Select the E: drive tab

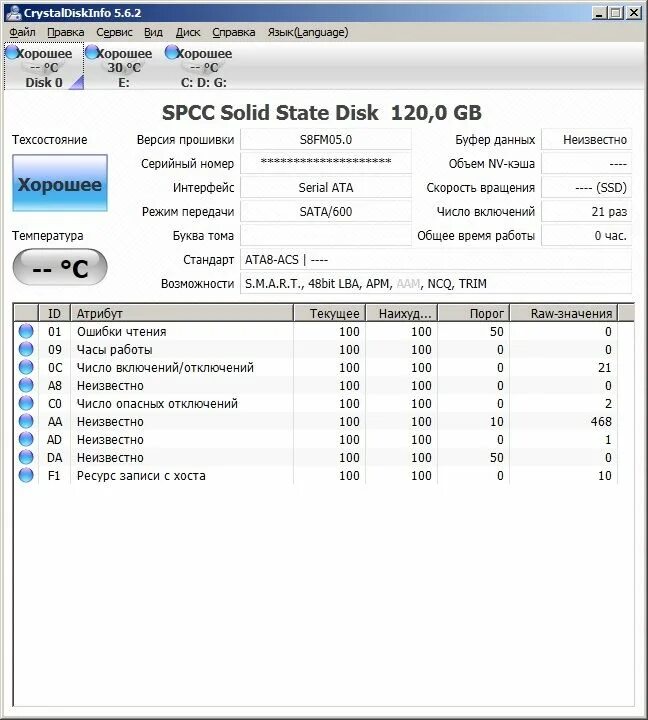coord(123,67)
